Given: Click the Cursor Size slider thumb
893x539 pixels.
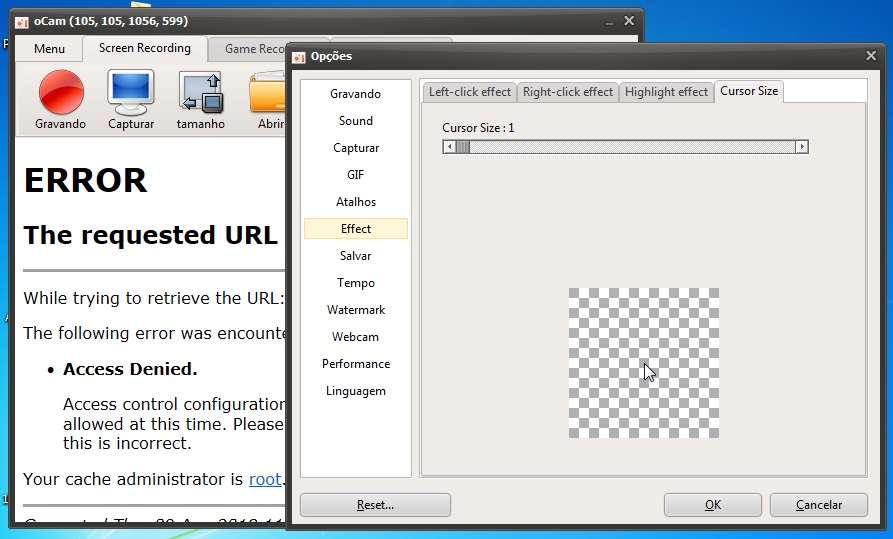Looking at the screenshot, I should [463, 147].
